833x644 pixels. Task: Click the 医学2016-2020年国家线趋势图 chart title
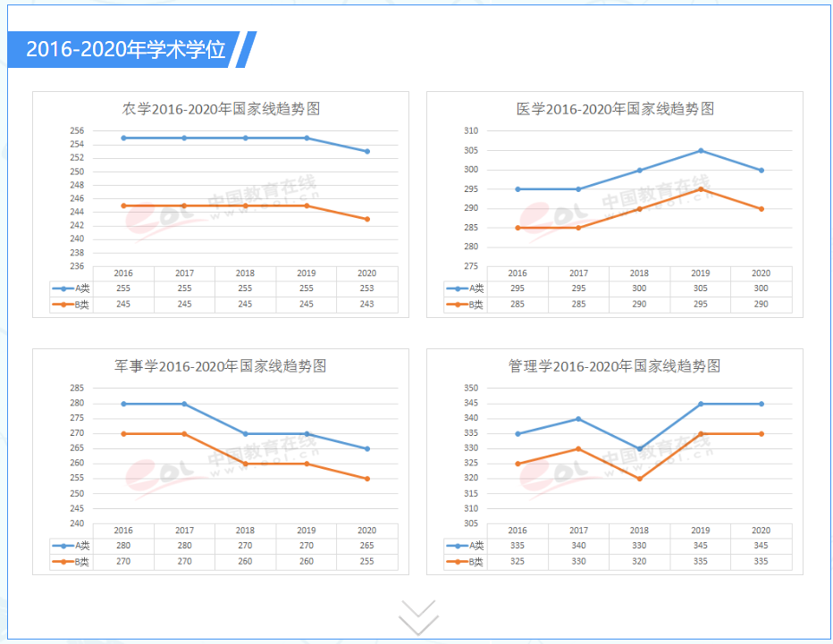click(615, 109)
